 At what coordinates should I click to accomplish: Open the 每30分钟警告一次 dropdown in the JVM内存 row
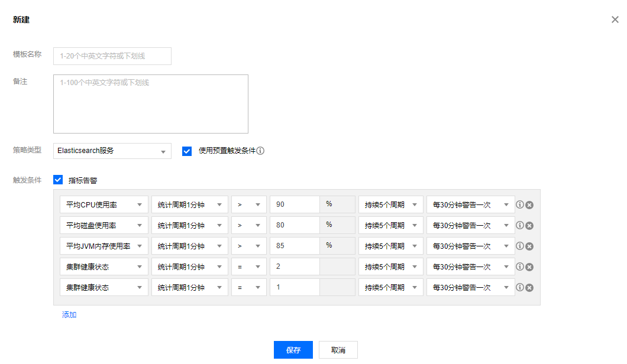(x=471, y=246)
